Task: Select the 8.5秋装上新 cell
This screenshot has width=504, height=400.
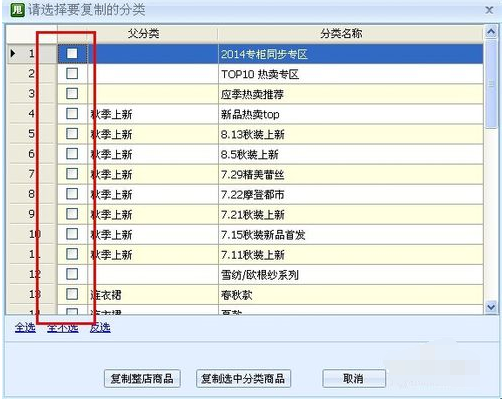Action: 351,154
